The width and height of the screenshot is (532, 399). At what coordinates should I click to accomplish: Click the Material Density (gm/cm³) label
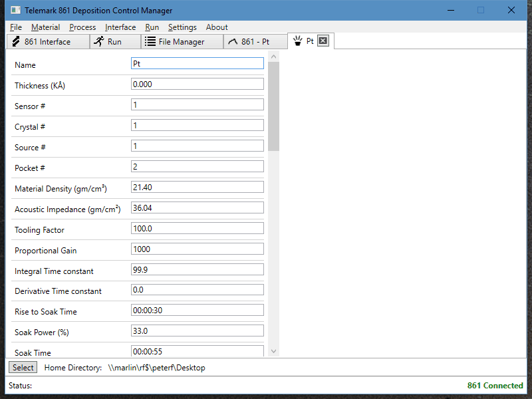click(61, 189)
